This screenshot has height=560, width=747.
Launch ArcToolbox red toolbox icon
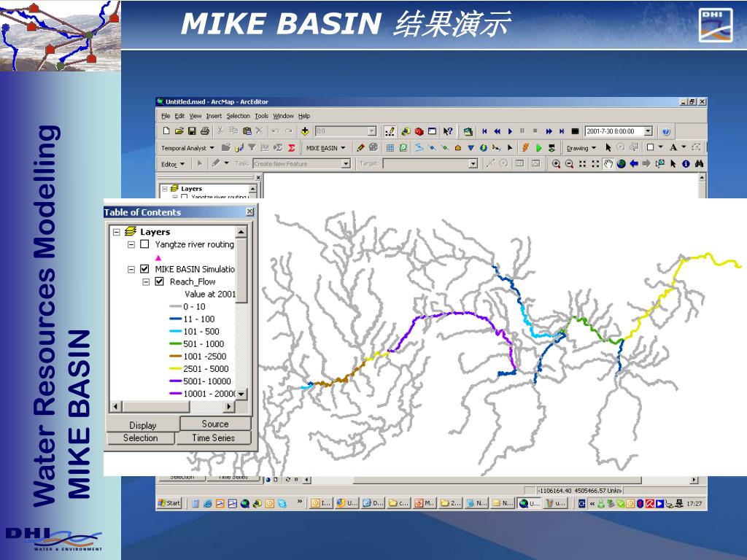[x=419, y=131]
